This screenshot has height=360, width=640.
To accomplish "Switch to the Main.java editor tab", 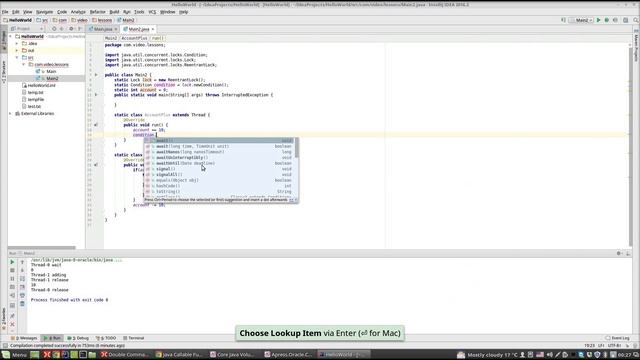I will (103, 29).
